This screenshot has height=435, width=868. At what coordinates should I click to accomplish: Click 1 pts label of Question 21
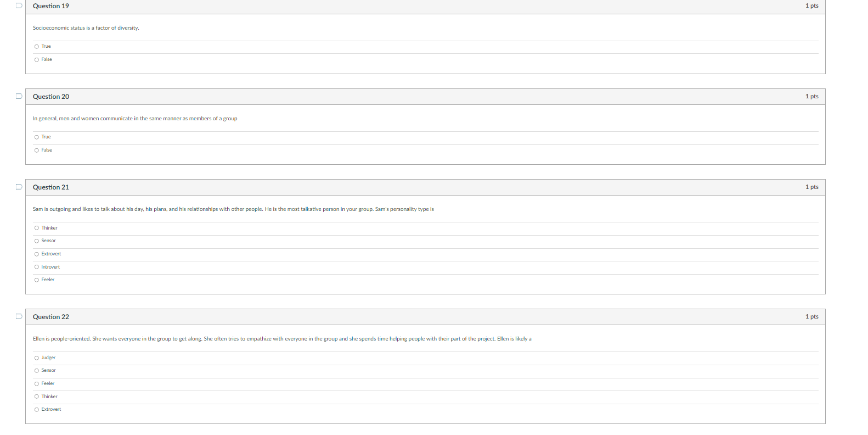point(811,187)
